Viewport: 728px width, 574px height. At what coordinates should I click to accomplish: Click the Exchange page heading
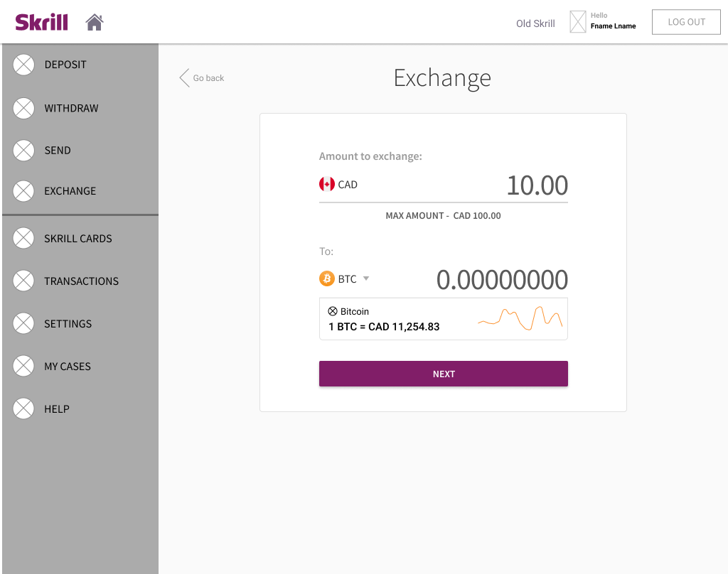pos(442,78)
